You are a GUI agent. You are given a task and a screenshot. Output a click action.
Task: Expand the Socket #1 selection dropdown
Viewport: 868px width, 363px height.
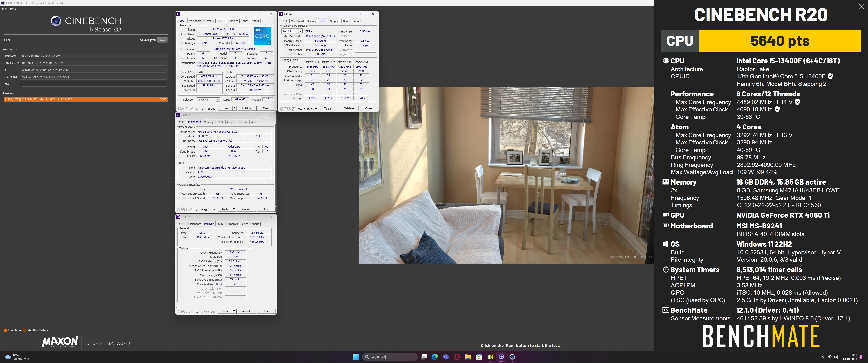point(218,100)
